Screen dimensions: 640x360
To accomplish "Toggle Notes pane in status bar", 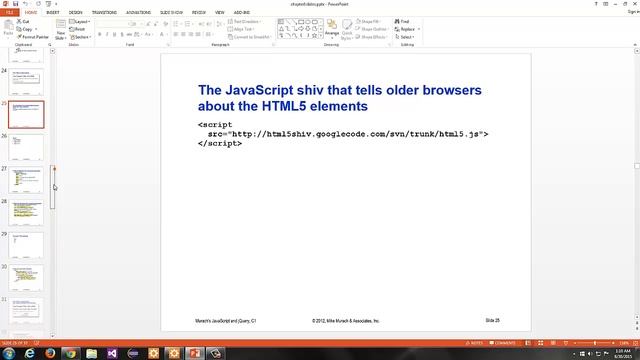I will pos(474,343).
